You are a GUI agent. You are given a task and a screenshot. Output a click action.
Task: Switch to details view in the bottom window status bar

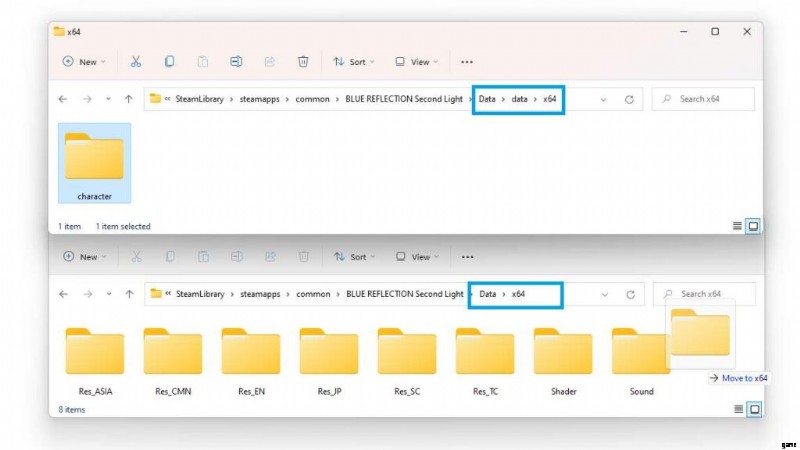[x=739, y=409]
